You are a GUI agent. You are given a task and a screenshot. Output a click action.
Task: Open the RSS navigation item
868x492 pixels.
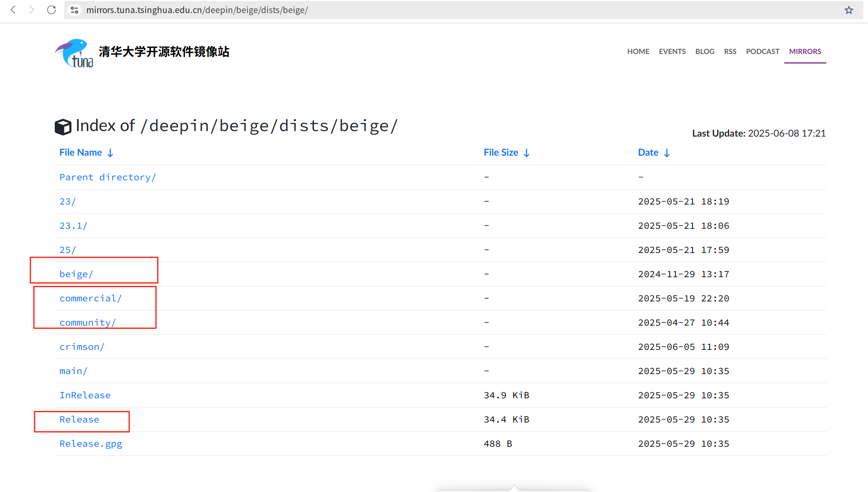730,52
